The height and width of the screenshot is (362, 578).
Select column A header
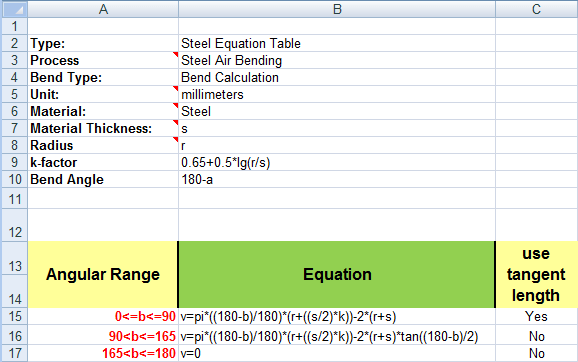coord(103,9)
